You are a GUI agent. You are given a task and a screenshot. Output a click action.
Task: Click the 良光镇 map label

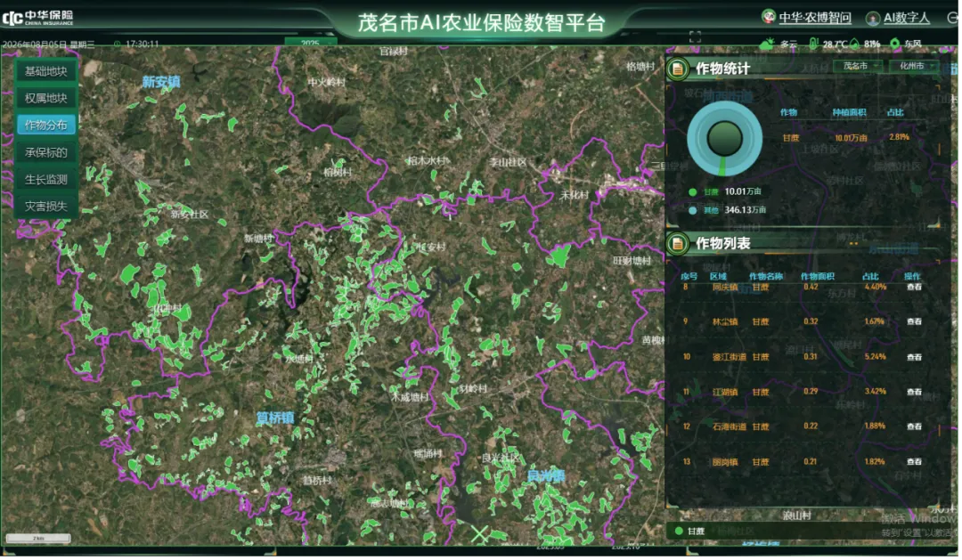pos(546,476)
